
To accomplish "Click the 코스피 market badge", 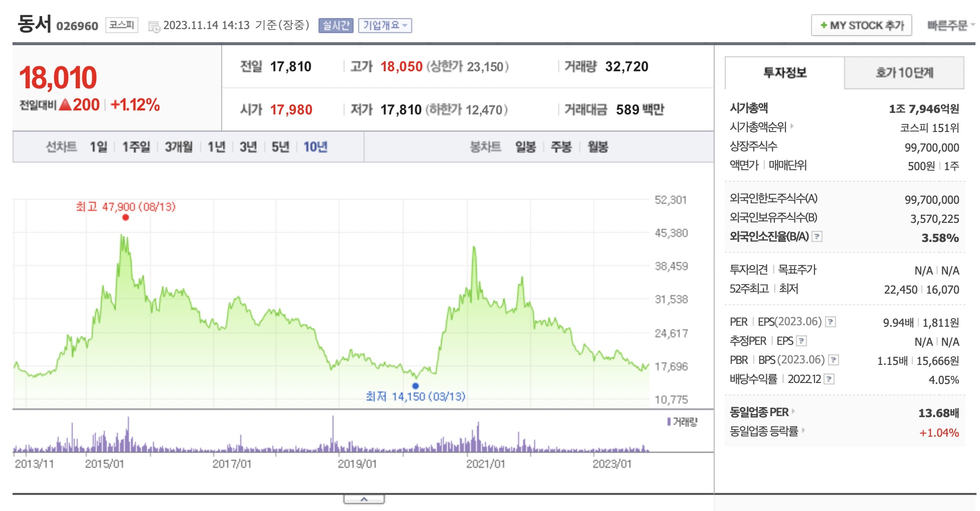I will (x=121, y=25).
